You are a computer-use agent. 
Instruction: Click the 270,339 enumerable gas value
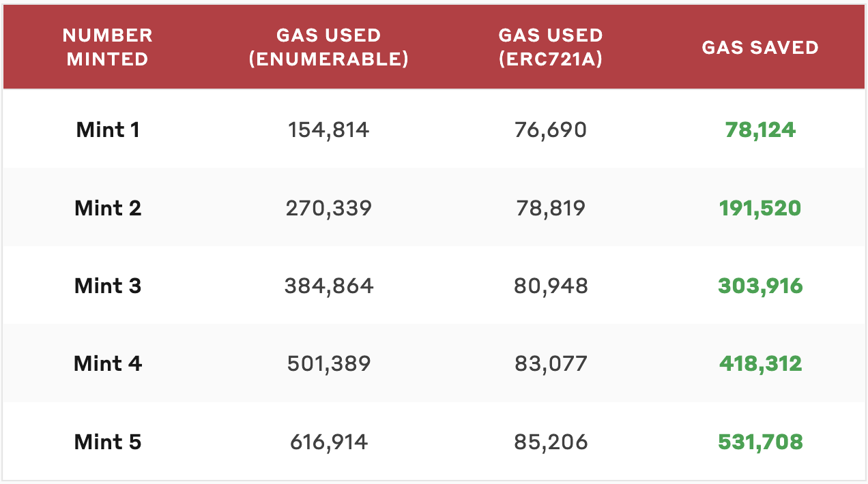pos(329,207)
